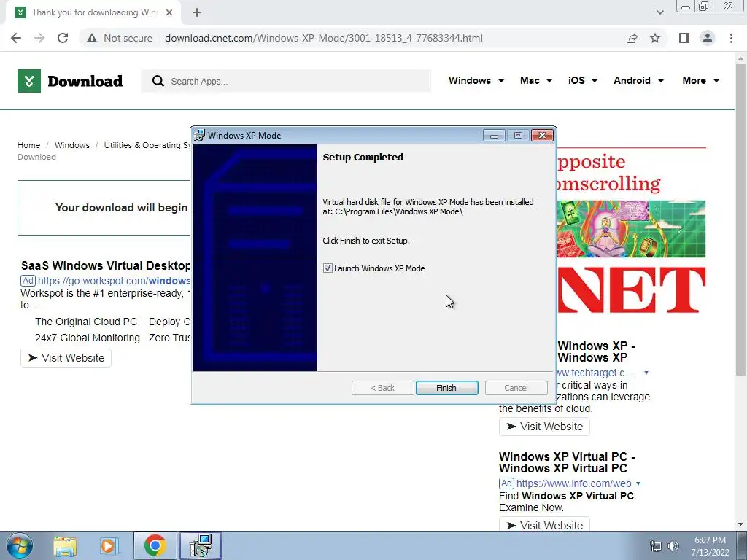Expand techtarget ad dropdown arrow
The image size is (747, 560).
point(646,373)
